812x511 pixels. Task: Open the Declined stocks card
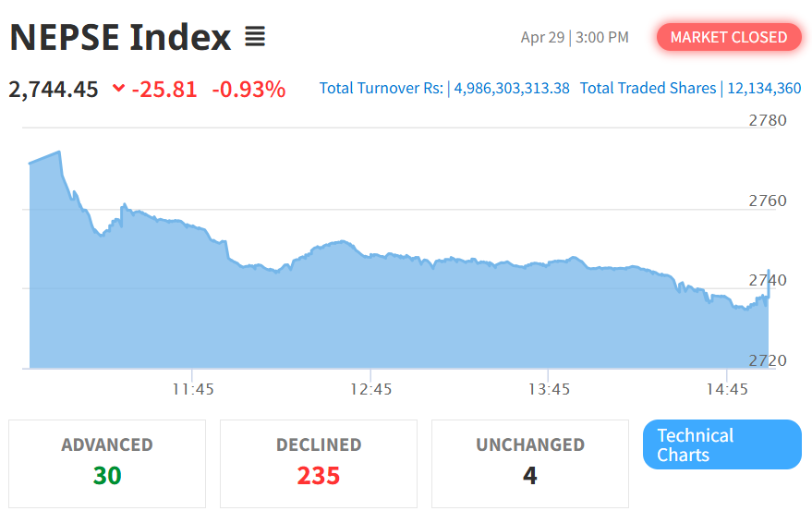coord(319,463)
